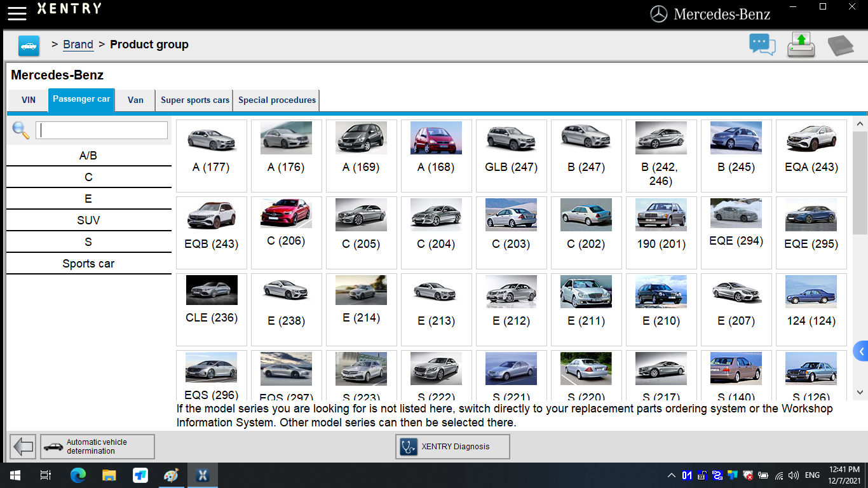The height and width of the screenshot is (488, 868).
Task: Click the vertical scrollbar down arrow
Action: pos(860,393)
